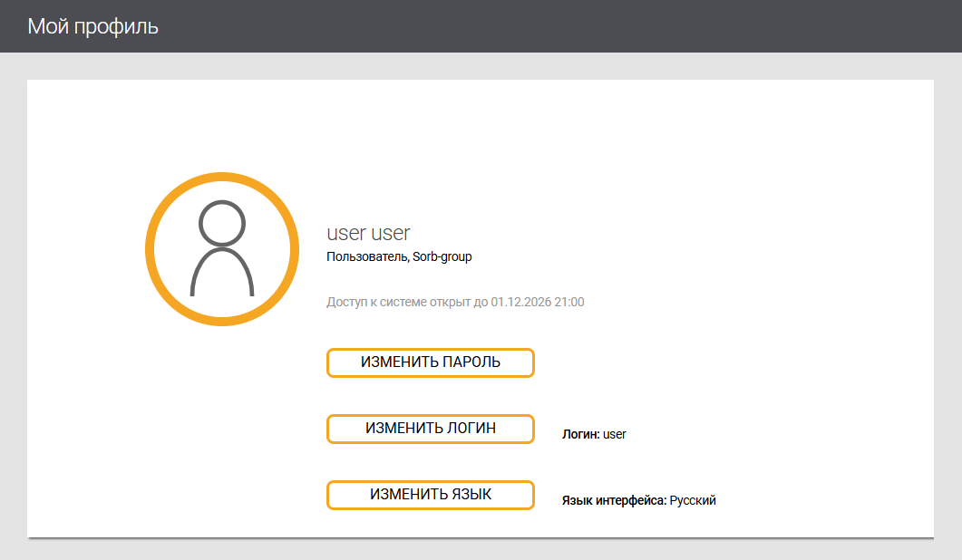
Task: Click the orange ring around the avatar
Action: click(x=151, y=248)
